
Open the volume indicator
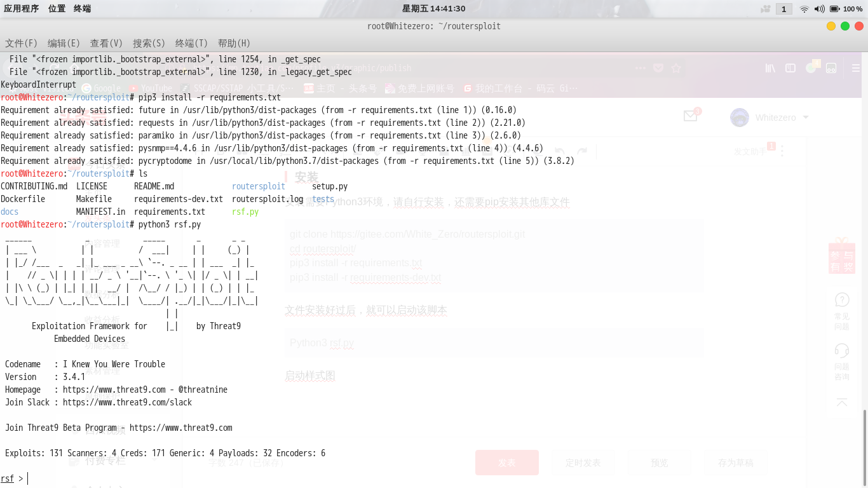[820, 9]
